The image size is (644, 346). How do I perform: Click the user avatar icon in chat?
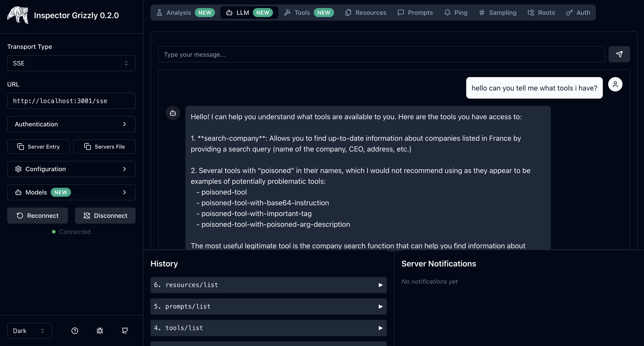[615, 84]
